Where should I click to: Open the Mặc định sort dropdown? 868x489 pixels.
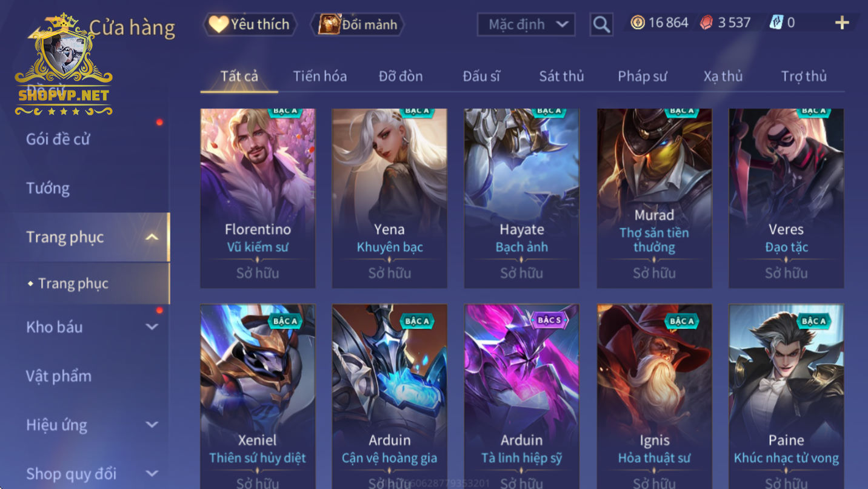[x=526, y=24]
